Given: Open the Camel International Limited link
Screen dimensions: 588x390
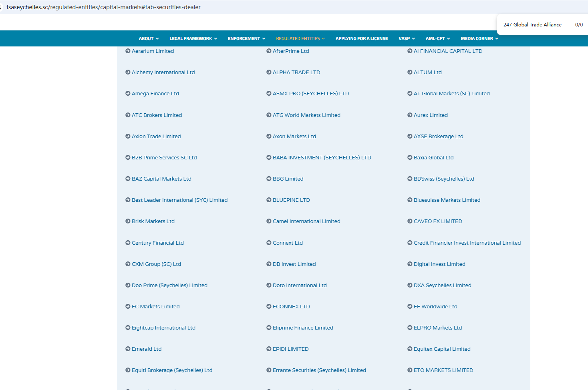Looking at the screenshot, I should (306, 221).
